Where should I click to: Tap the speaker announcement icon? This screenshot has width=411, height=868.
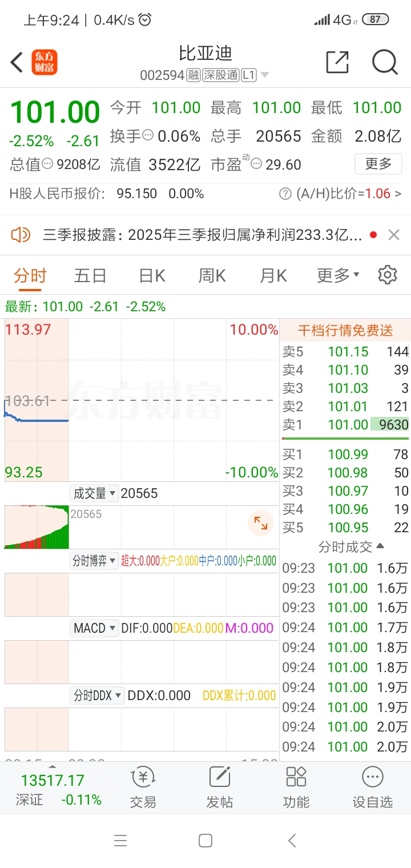tap(20, 235)
